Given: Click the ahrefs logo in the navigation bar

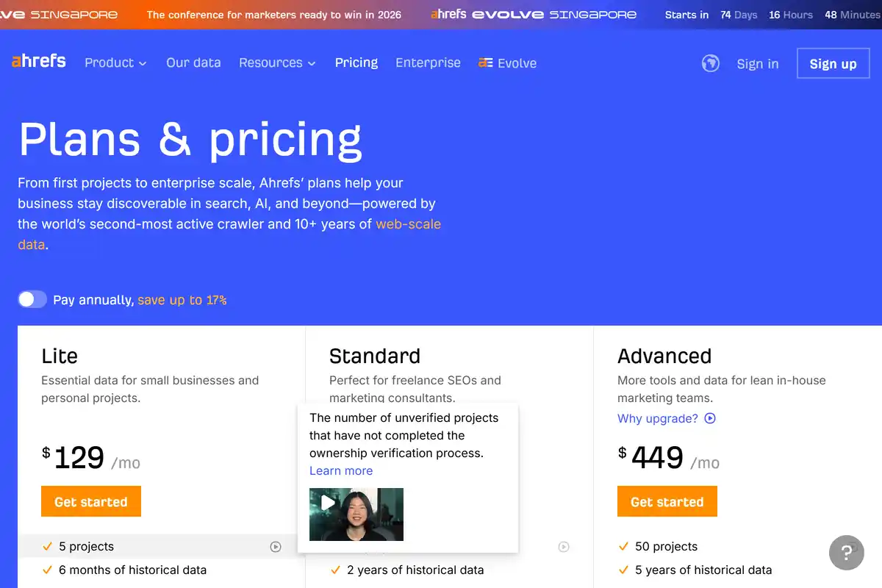Looking at the screenshot, I should (38, 62).
